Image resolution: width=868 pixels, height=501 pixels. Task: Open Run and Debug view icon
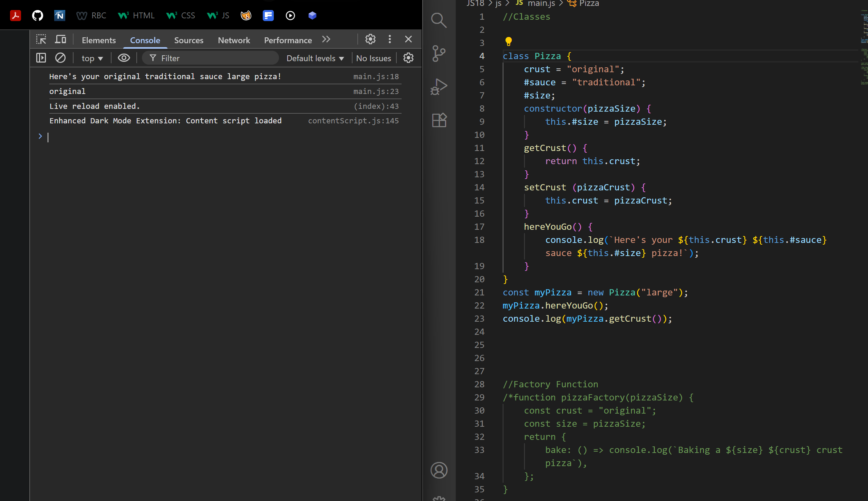439,86
